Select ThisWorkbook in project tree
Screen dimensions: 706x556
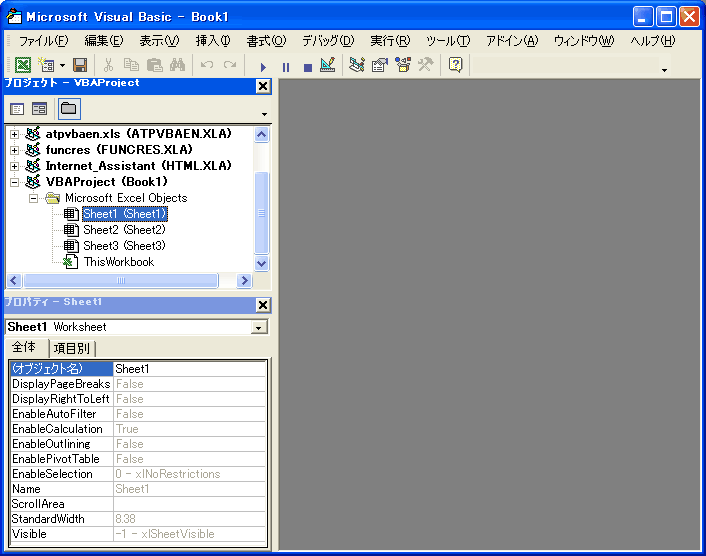tap(119, 262)
